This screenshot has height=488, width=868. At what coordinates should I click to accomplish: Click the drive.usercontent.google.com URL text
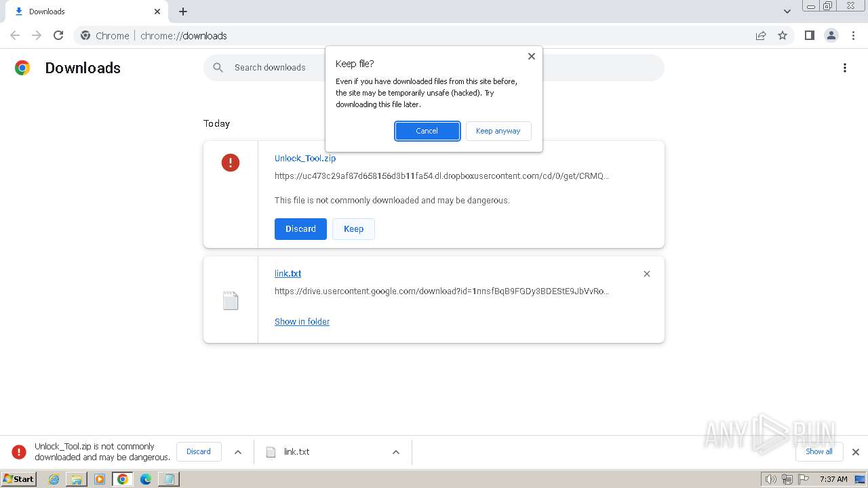click(x=441, y=291)
